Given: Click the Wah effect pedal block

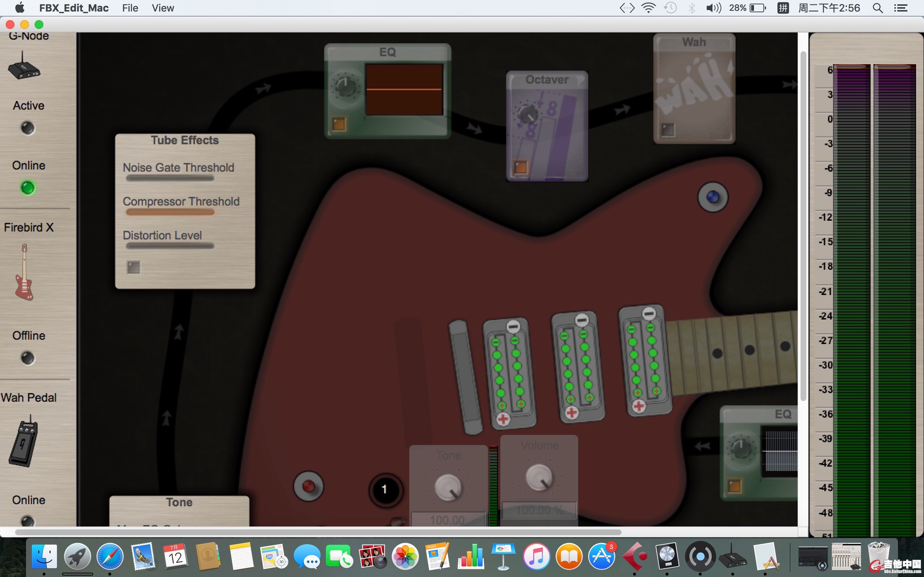Looking at the screenshot, I should pyautogui.click(x=694, y=90).
